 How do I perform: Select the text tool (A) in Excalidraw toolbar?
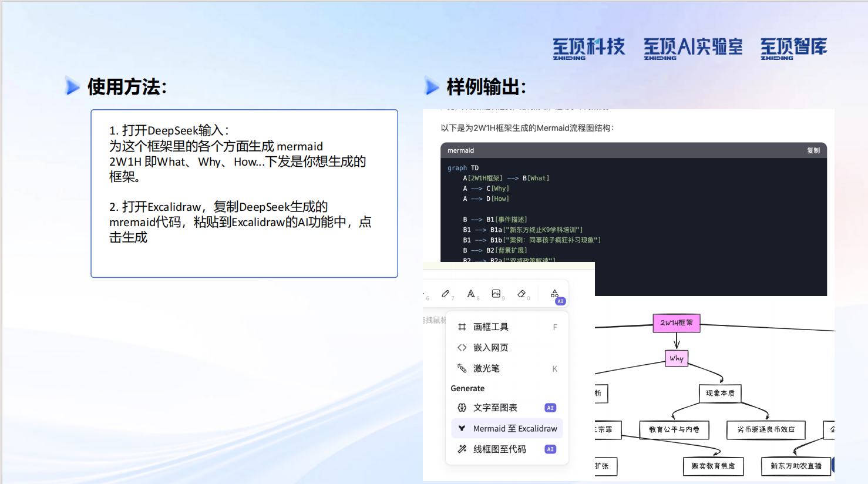tap(471, 294)
